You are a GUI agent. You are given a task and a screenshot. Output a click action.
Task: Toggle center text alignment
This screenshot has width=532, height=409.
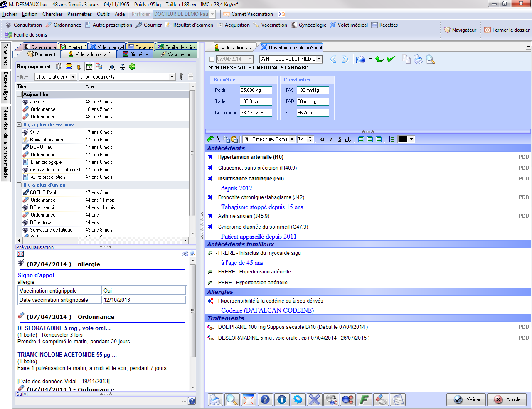click(x=370, y=139)
